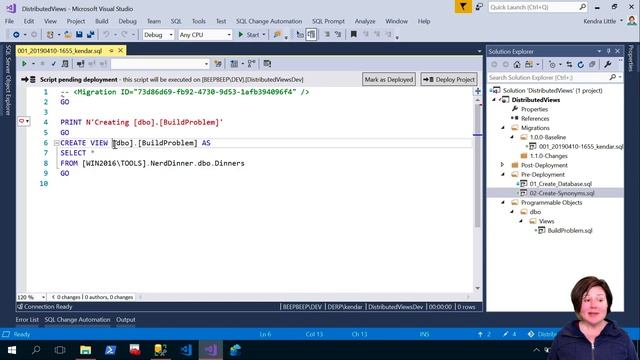
Task: Switch to the SQL Change Automation bottom tab
Action: point(78,320)
